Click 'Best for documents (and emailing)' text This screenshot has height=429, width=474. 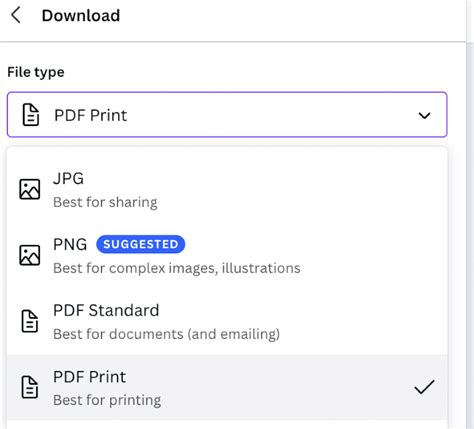[x=166, y=334]
